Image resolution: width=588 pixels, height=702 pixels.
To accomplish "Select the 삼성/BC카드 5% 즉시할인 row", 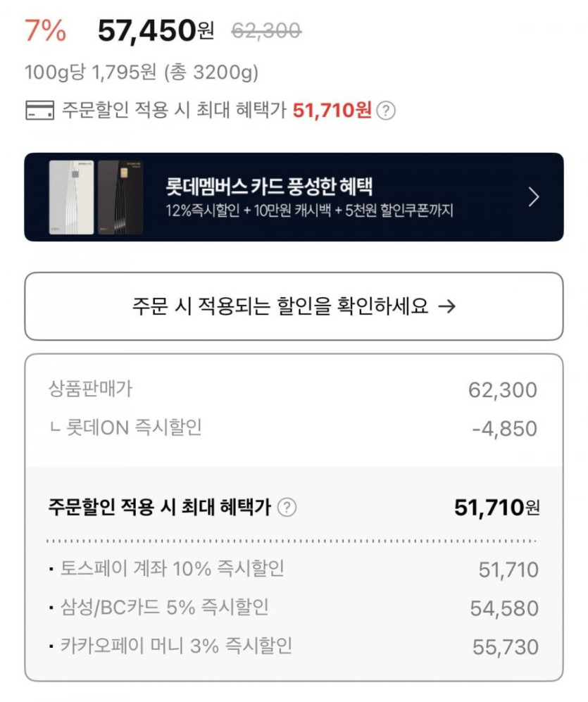I will click(x=163, y=607).
